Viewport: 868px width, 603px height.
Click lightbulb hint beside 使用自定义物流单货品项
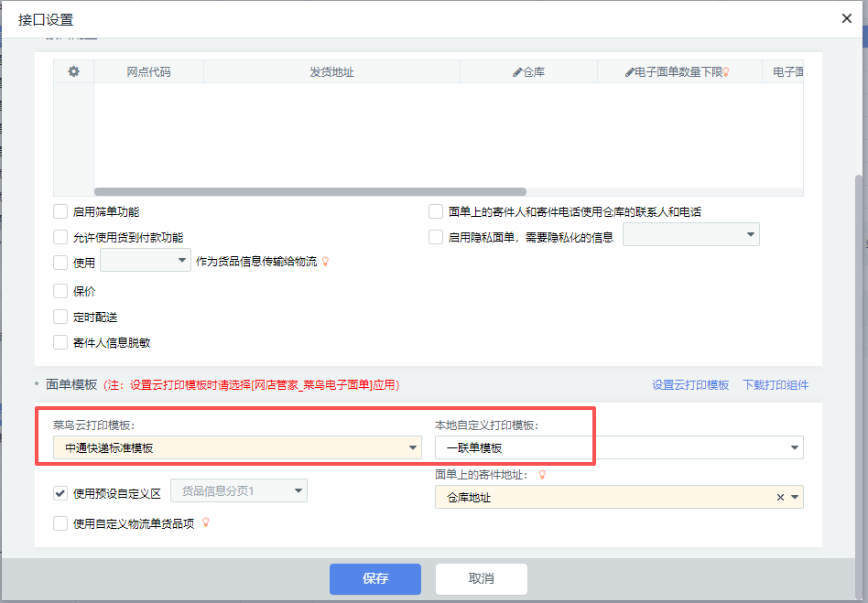206,523
